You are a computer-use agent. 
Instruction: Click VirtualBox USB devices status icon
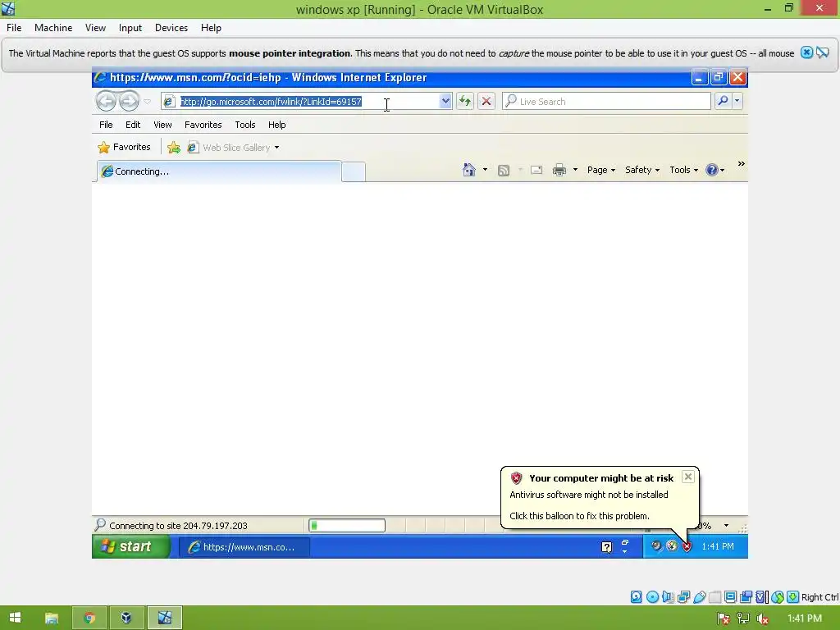pos(699,597)
